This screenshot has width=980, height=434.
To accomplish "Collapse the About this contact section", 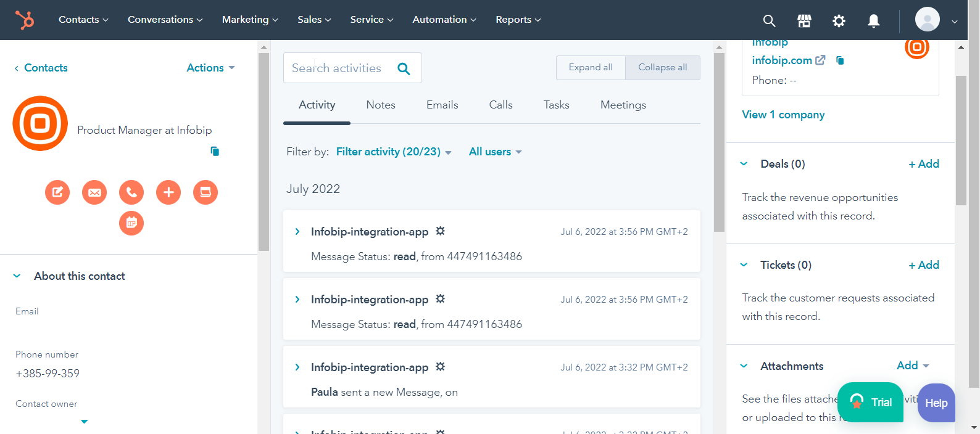I will click(17, 276).
